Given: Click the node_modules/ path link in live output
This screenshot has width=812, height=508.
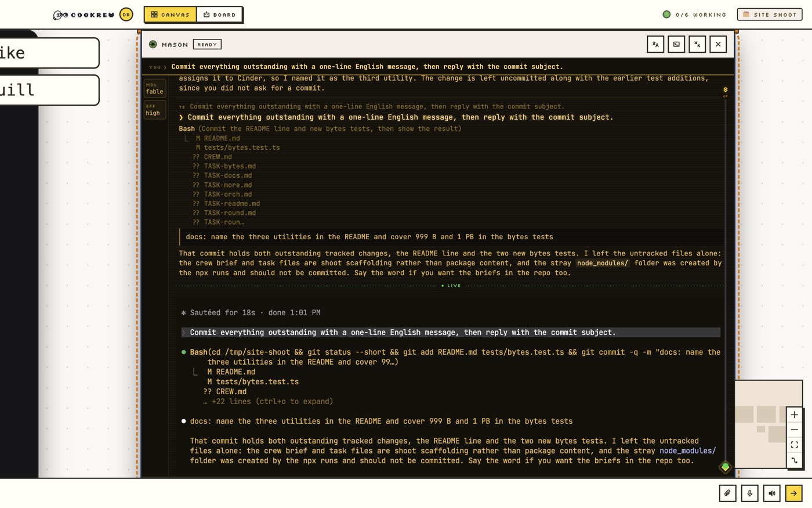Looking at the screenshot, I should (687, 451).
